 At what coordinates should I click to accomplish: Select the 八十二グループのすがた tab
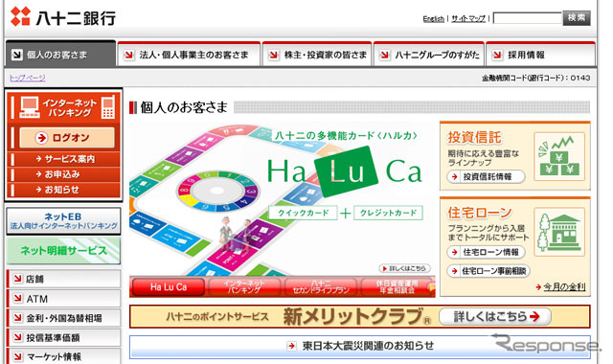pos(429,55)
